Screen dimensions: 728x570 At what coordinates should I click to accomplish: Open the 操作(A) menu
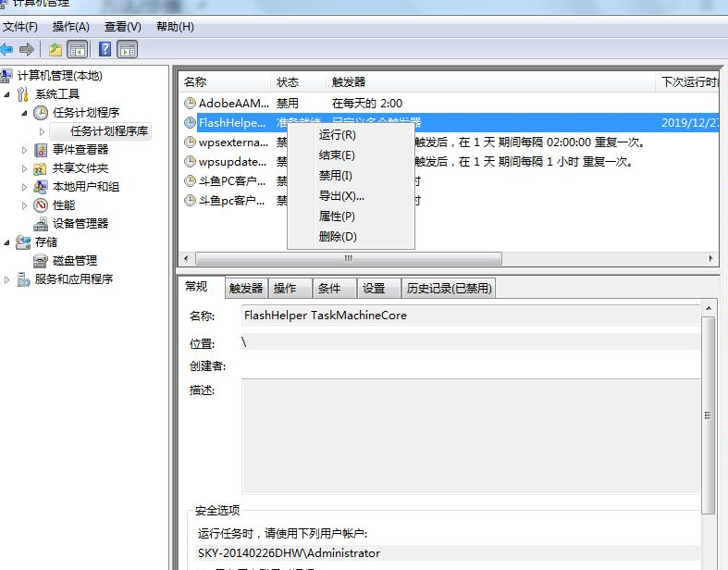click(x=71, y=27)
